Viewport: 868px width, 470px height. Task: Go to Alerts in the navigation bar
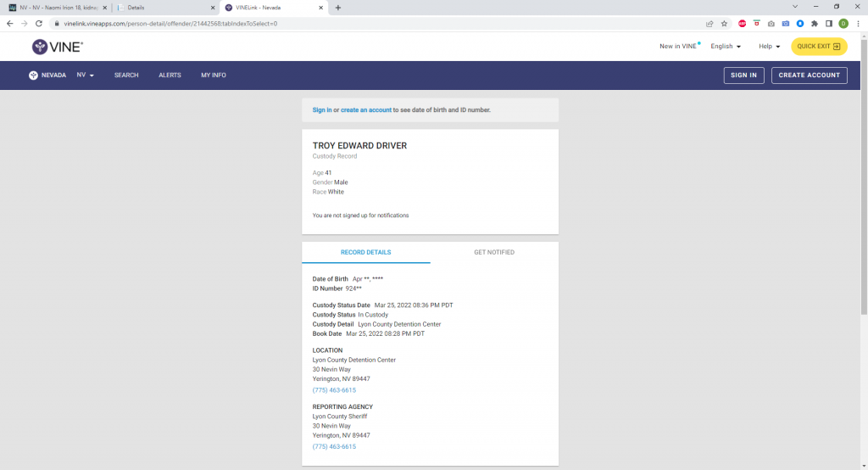click(170, 76)
